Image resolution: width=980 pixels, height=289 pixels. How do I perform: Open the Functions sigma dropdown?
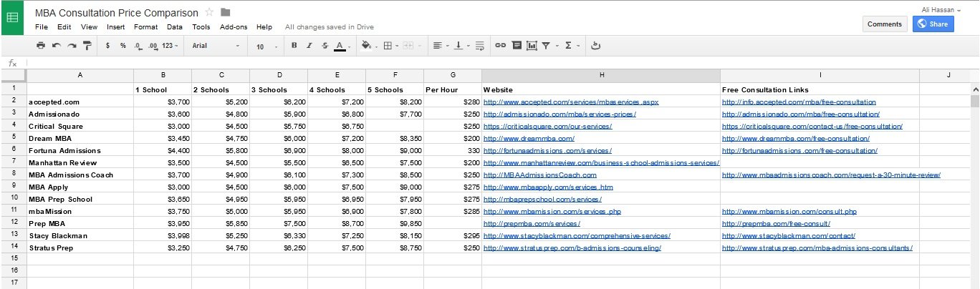(572, 45)
